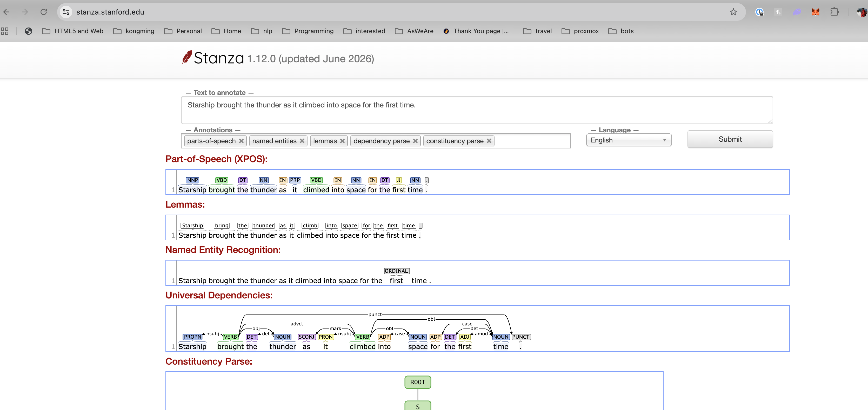Remove the dependency parse annotation tag
868x410 pixels.
click(x=415, y=141)
